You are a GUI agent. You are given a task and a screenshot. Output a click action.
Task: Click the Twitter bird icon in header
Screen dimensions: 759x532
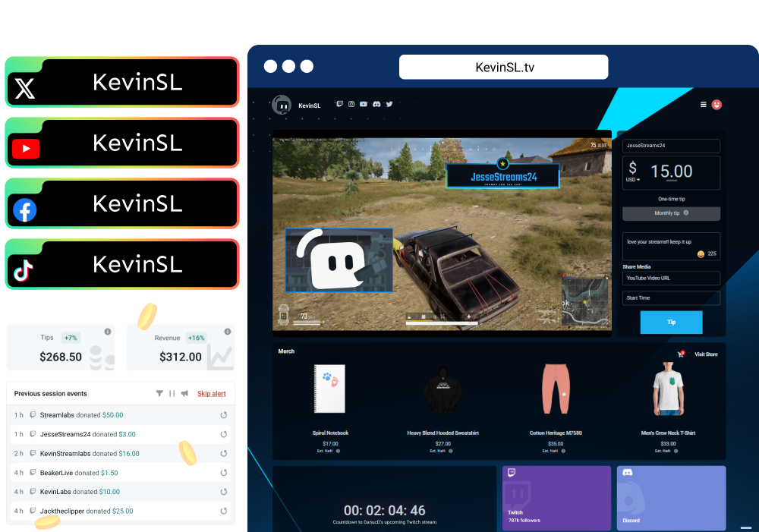[x=389, y=104]
